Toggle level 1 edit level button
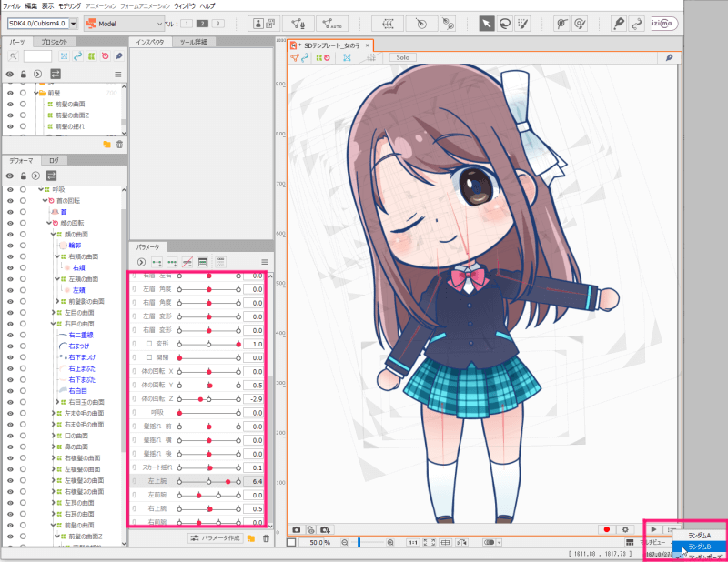The image size is (728, 562). tap(187, 24)
